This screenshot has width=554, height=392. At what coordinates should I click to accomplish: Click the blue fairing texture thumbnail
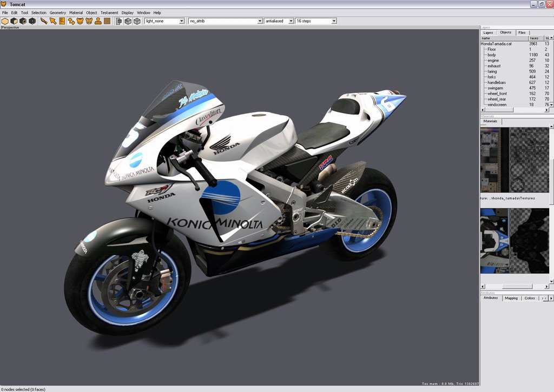click(x=515, y=241)
